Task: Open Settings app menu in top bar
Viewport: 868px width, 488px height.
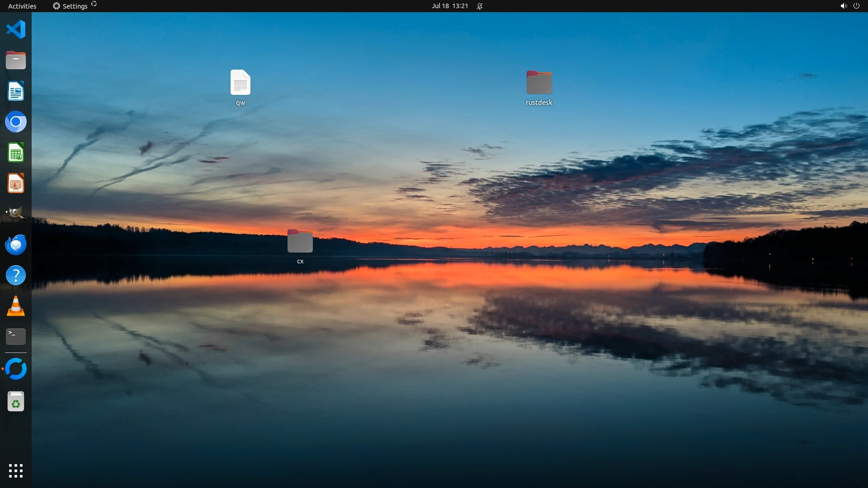Action: [71, 6]
